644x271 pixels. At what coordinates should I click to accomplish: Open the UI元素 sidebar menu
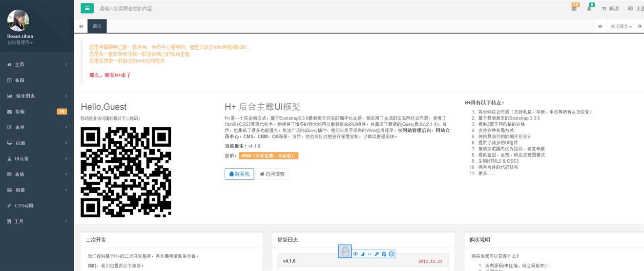37,158
